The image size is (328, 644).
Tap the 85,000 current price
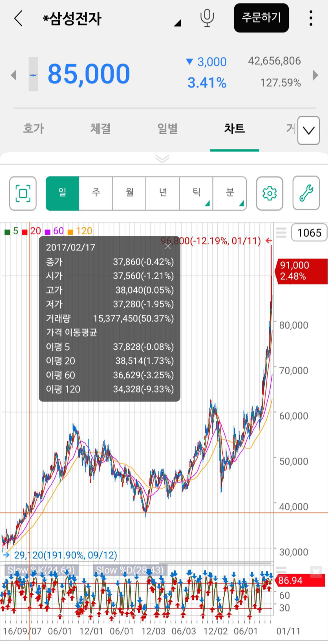tap(89, 74)
